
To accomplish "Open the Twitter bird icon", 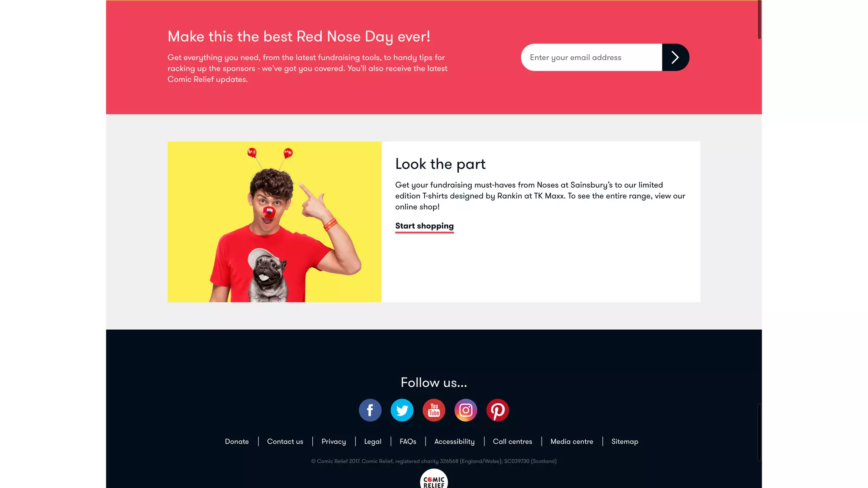I will click(402, 410).
